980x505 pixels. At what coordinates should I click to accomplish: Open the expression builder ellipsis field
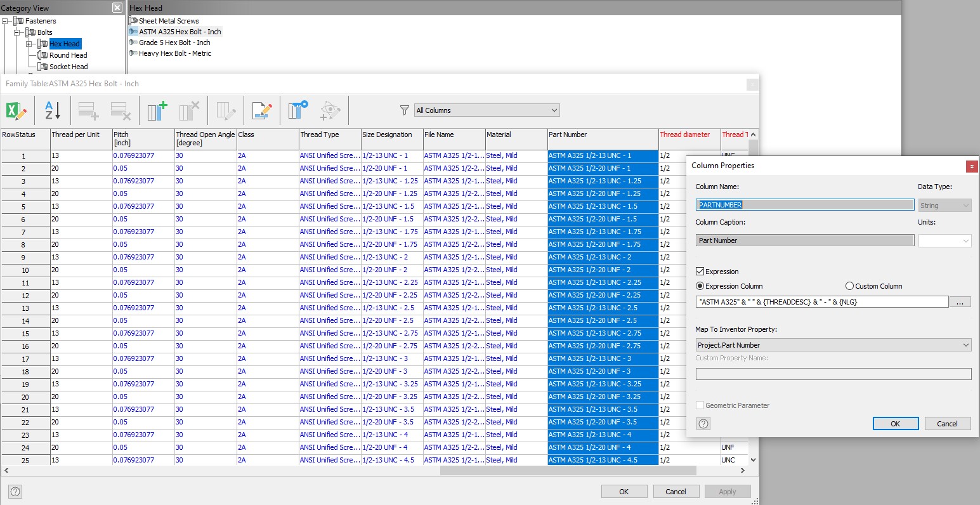point(960,301)
